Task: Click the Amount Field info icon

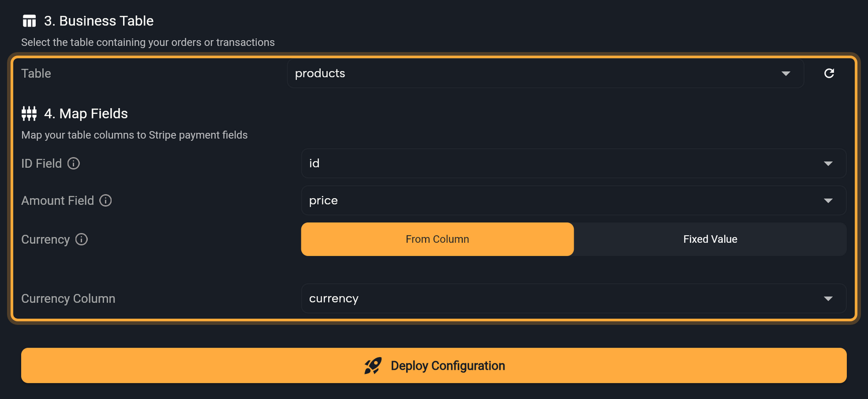Action: tap(106, 200)
